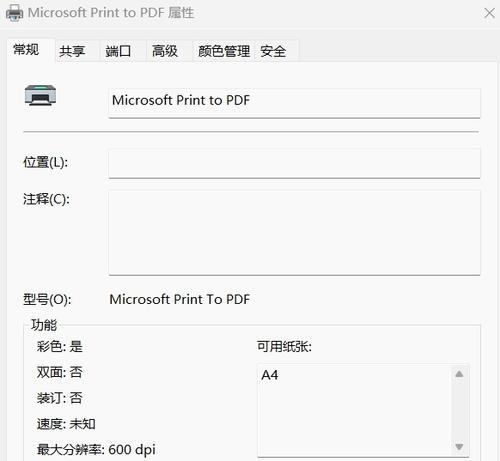Click the 功能 group label
The width and height of the screenshot is (500, 461).
44,325
